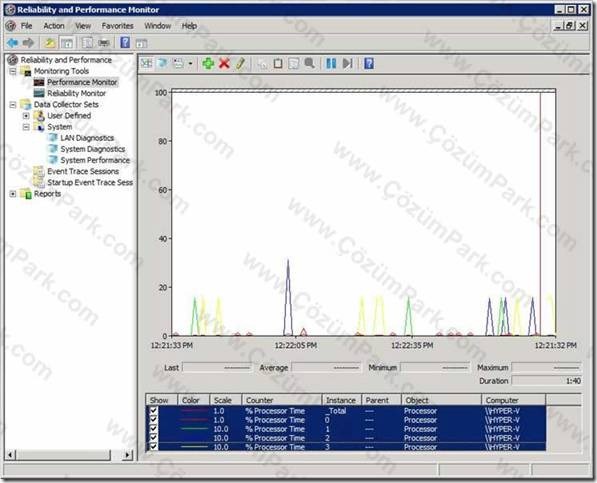The width and height of the screenshot is (597, 483).
Task: Click the Update Data step-forward icon
Action: [x=347, y=63]
